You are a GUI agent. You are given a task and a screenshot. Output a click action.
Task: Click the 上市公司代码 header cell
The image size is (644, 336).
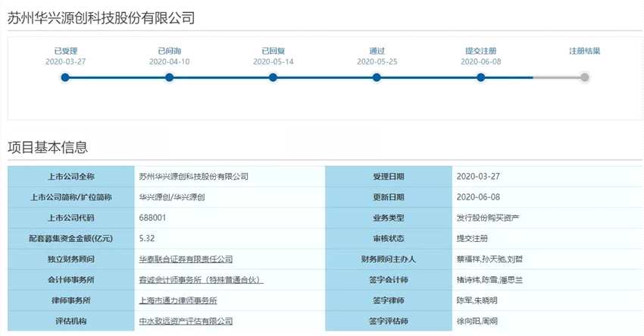tap(71, 218)
